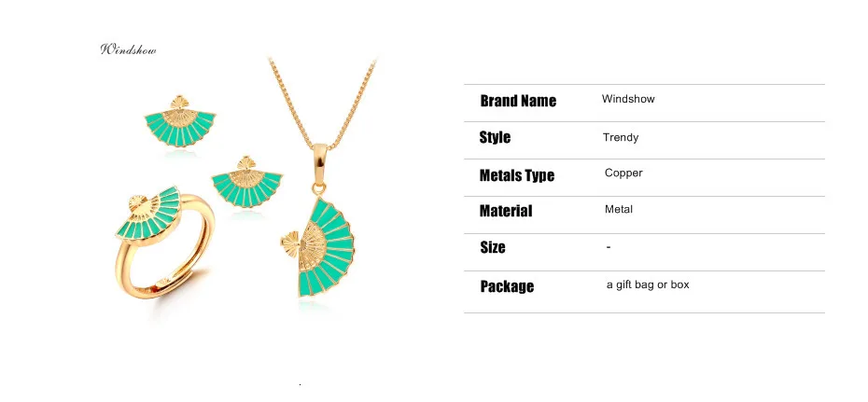Select the Metal material value
The height and width of the screenshot is (402, 868).
click(619, 210)
